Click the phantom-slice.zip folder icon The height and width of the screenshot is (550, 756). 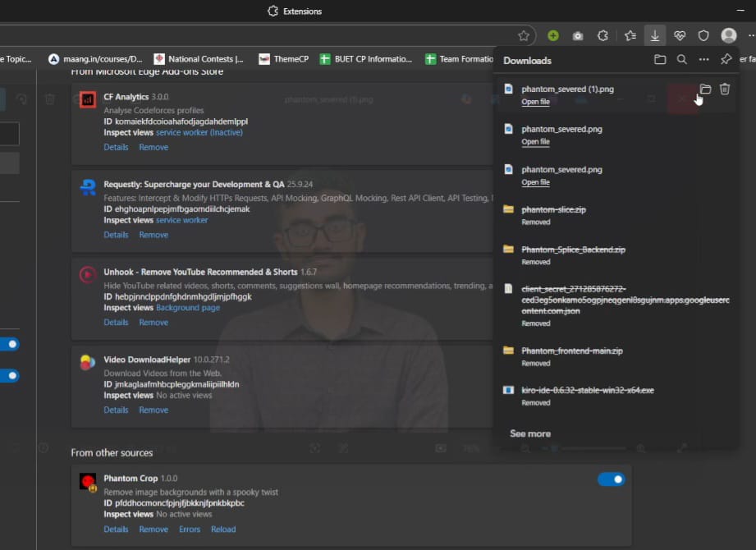508,209
